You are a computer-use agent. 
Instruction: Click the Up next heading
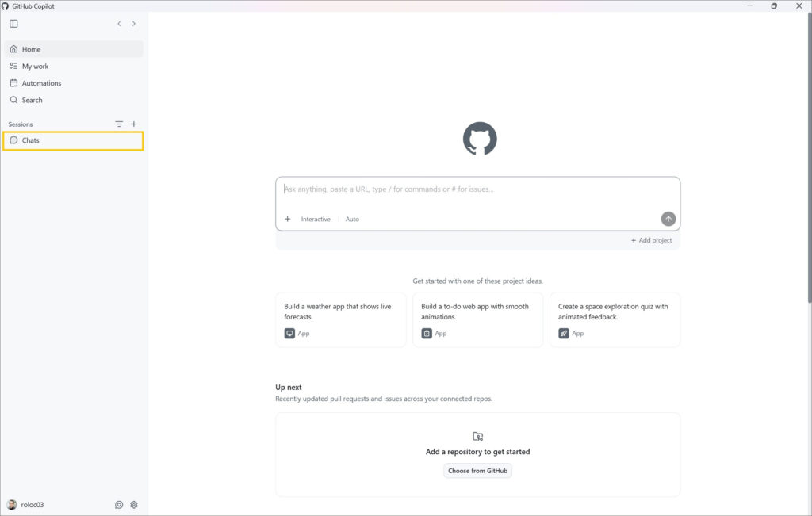coord(289,387)
